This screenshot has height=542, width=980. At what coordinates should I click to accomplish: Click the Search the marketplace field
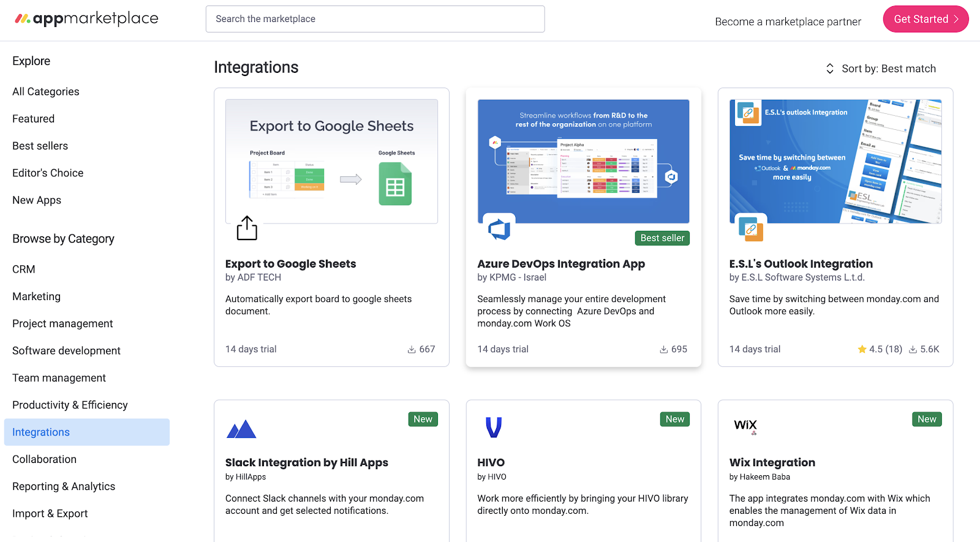(375, 19)
